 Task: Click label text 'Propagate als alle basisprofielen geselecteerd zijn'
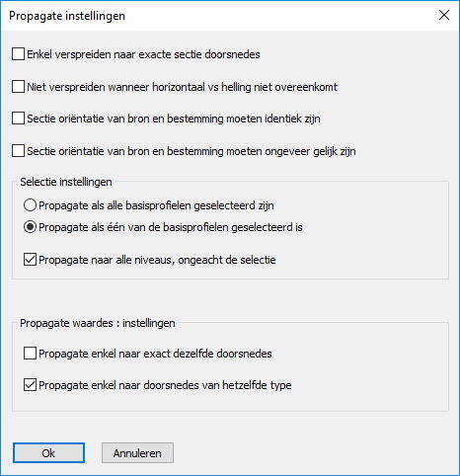point(156,205)
